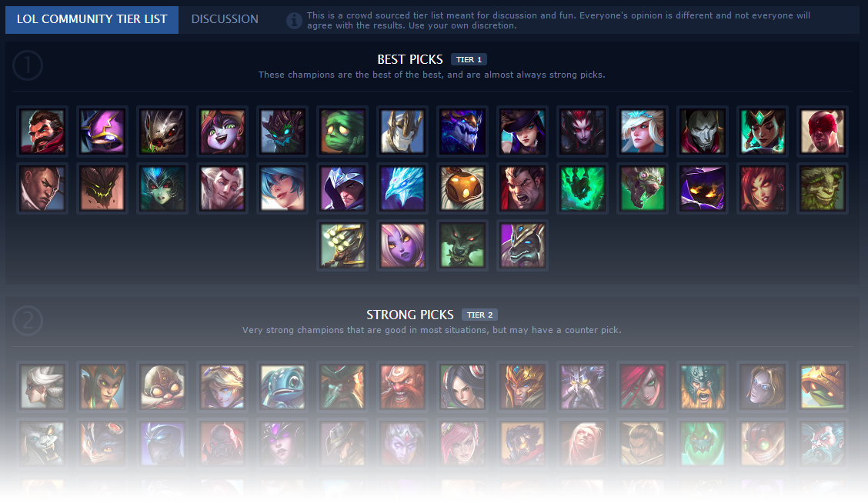Click the Thresh green spectral icon
The width and height of the screenshot is (868, 503).
tap(583, 188)
